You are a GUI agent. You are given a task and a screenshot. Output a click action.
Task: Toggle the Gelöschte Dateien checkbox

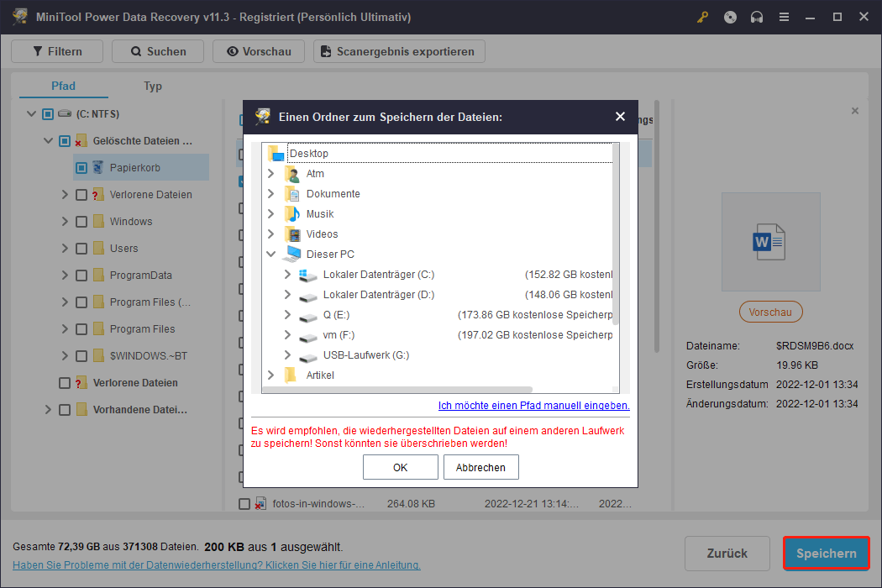point(65,141)
